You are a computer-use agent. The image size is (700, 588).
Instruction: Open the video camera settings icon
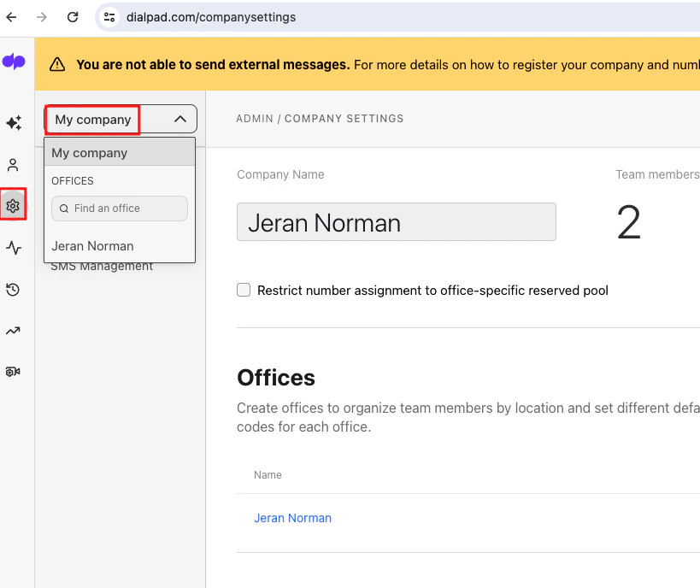click(x=13, y=372)
